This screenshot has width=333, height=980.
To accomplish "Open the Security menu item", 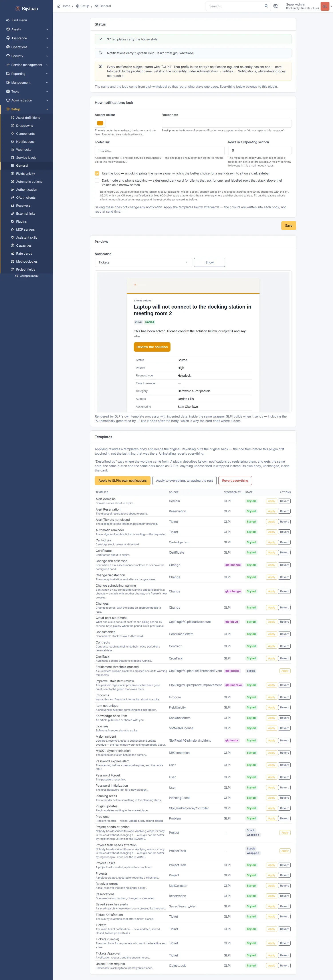I will coord(27,56).
